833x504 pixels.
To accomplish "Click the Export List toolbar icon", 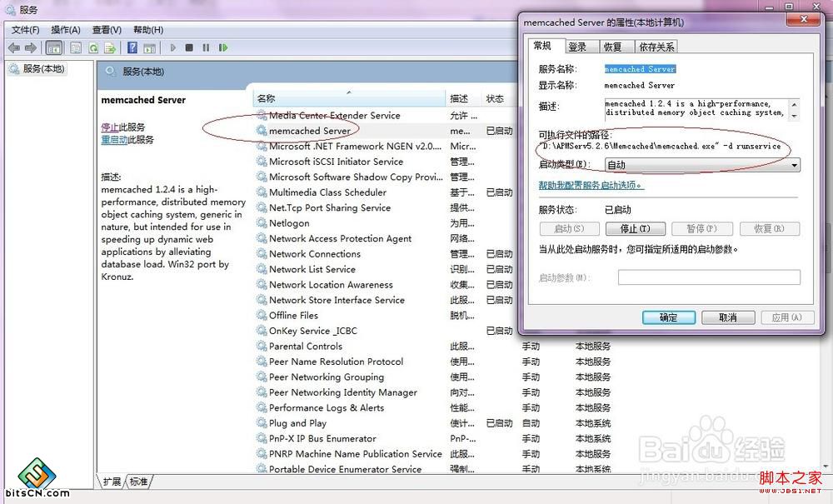I will (x=110, y=47).
